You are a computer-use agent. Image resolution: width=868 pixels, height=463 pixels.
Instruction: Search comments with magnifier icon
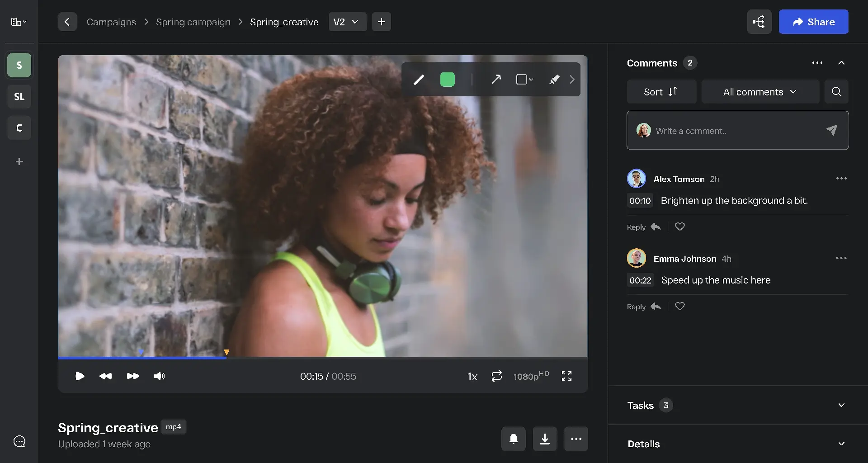point(836,92)
